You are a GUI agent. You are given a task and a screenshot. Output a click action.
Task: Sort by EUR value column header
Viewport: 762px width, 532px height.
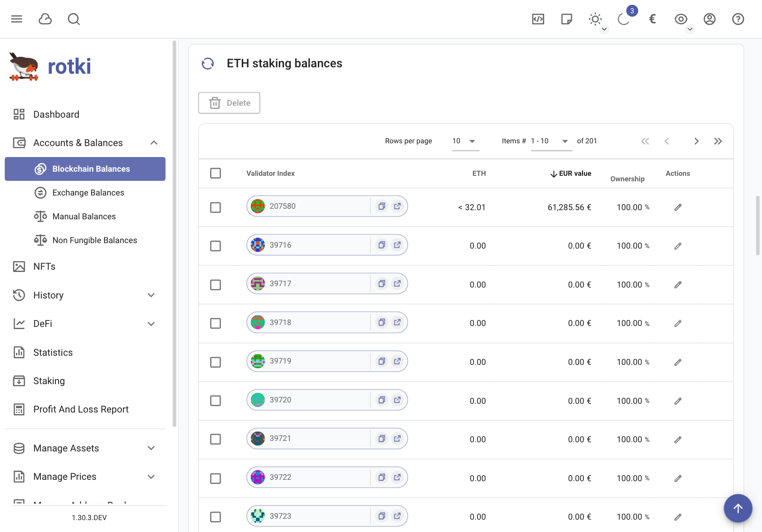[x=571, y=174]
